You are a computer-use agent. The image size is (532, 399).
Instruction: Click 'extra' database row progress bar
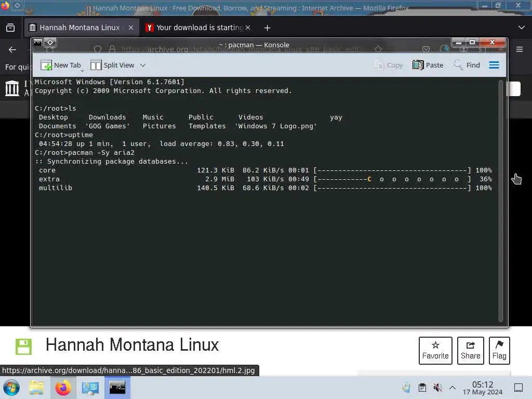pos(392,179)
